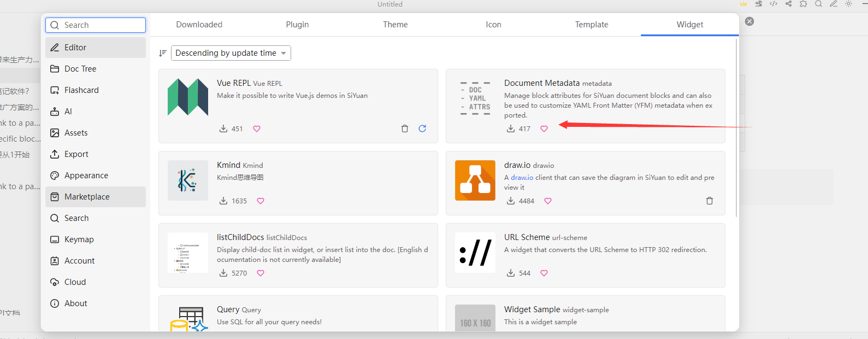The width and height of the screenshot is (868, 339).
Task: Open the Template tab
Action: (x=592, y=25)
